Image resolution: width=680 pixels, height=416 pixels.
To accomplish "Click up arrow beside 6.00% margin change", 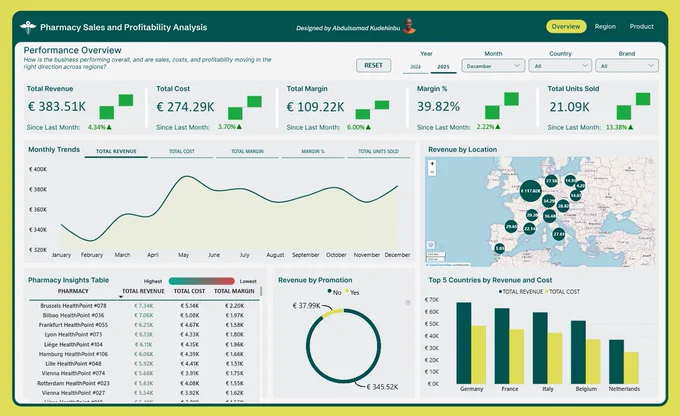I will 368,127.
